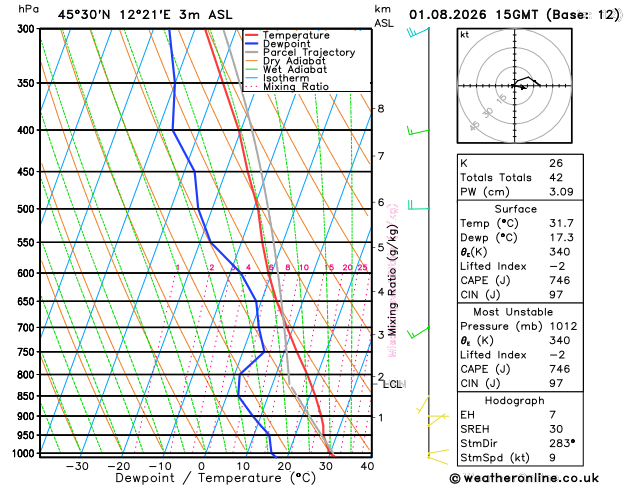Click the 500 hPa pressure axis label

(x=28, y=209)
